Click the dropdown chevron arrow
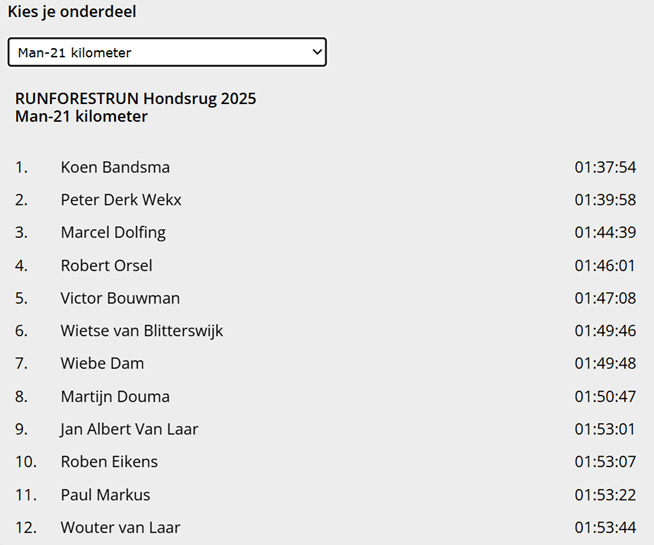This screenshot has width=654, height=545. click(x=317, y=52)
